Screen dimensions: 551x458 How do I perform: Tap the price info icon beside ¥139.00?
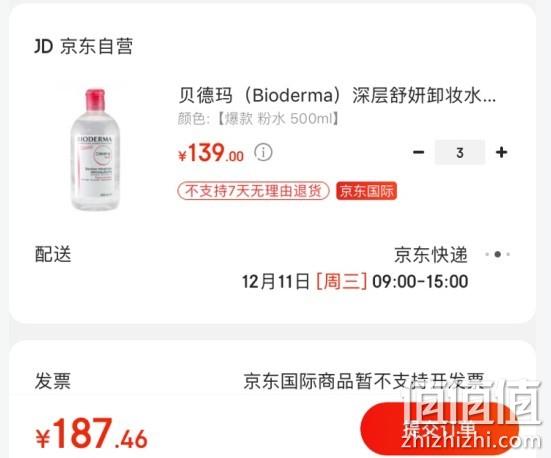coord(263,153)
